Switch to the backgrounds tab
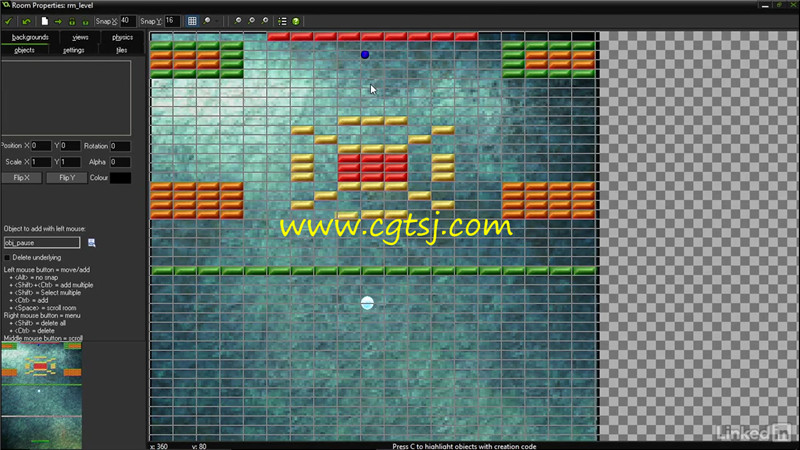 [30, 37]
